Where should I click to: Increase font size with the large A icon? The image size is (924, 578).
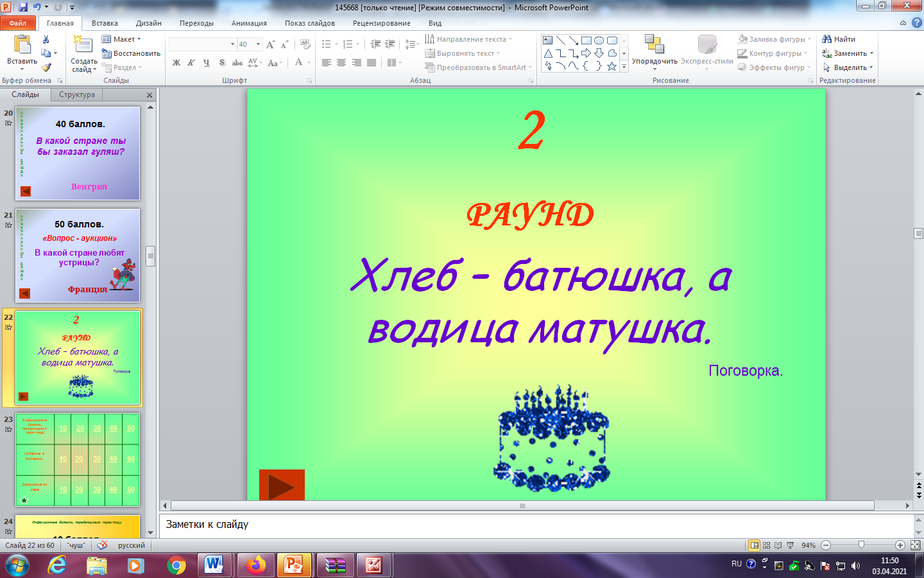[x=271, y=44]
